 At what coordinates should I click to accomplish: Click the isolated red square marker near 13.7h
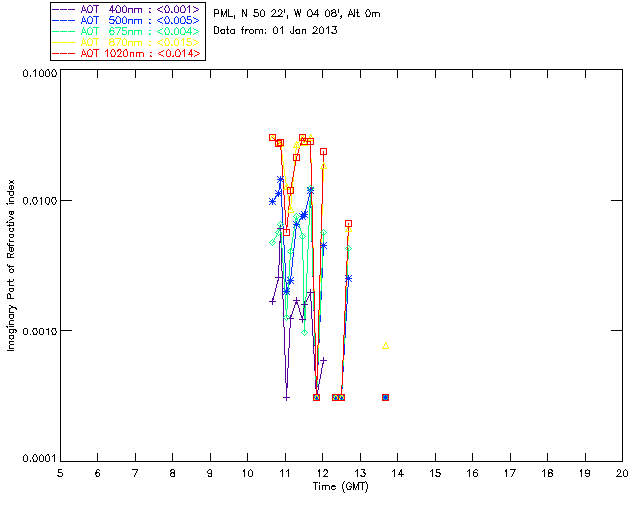pyautogui.click(x=385, y=397)
